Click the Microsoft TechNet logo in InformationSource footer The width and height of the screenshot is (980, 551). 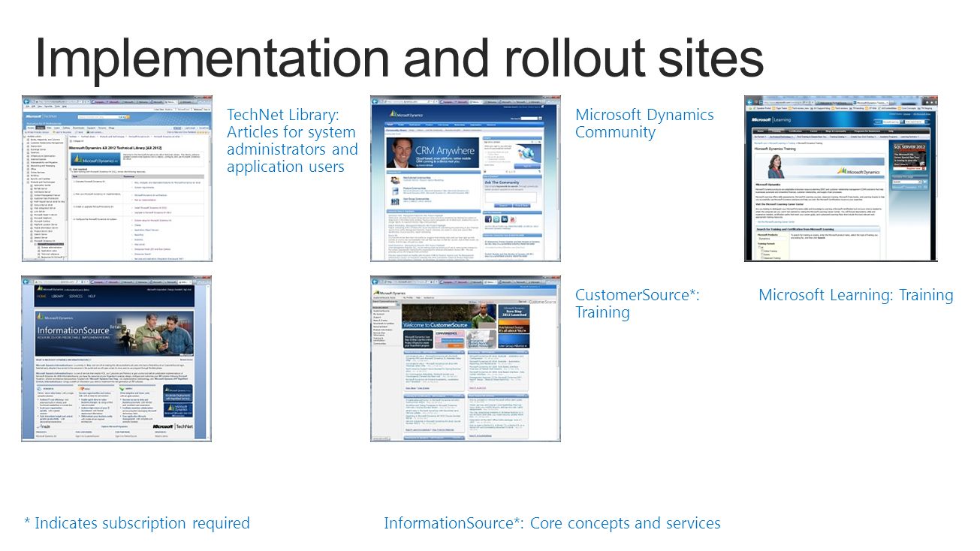pyautogui.click(x=173, y=426)
